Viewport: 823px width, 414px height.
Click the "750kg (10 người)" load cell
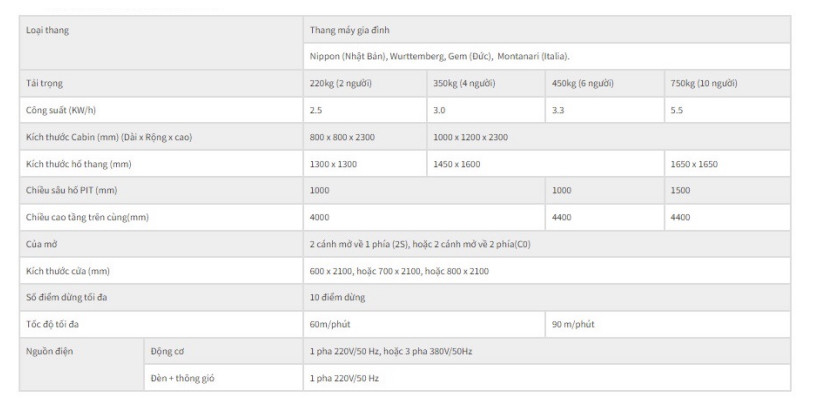coord(725,83)
